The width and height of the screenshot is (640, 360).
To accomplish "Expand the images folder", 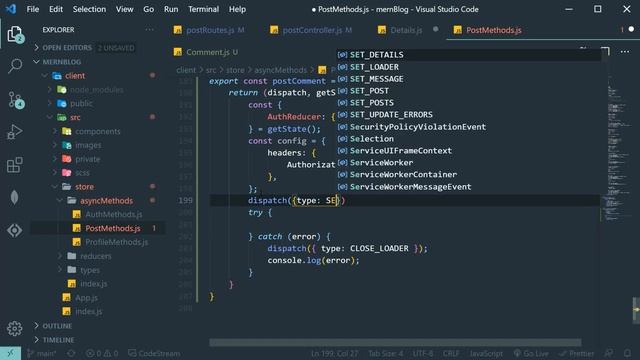I will pyautogui.click(x=88, y=145).
